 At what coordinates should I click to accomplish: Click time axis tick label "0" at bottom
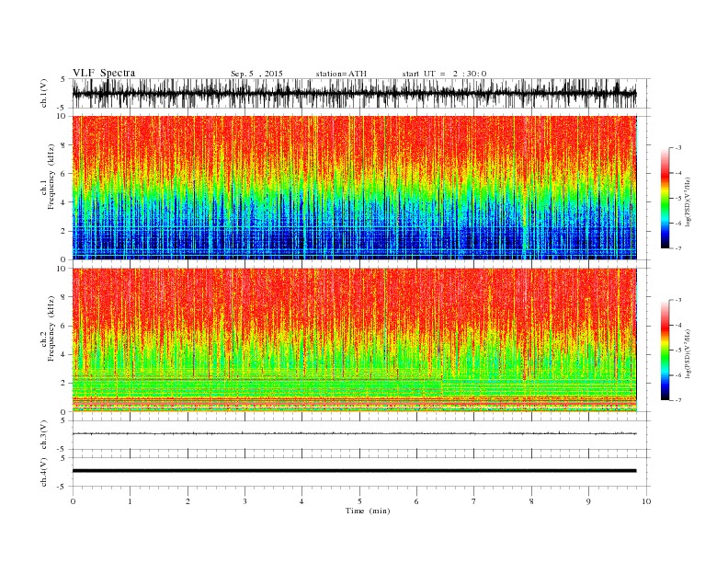click(73, 501)
